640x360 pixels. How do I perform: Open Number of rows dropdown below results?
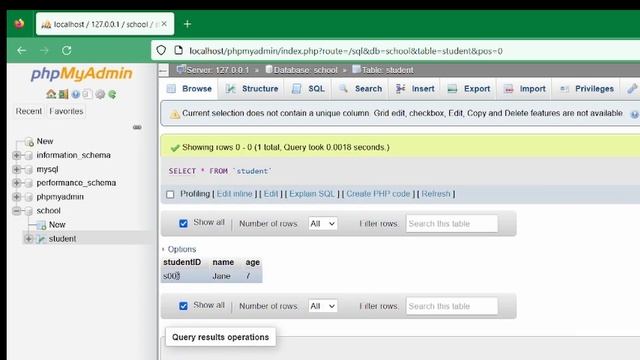pyautogui.click(x=323, y=306)
